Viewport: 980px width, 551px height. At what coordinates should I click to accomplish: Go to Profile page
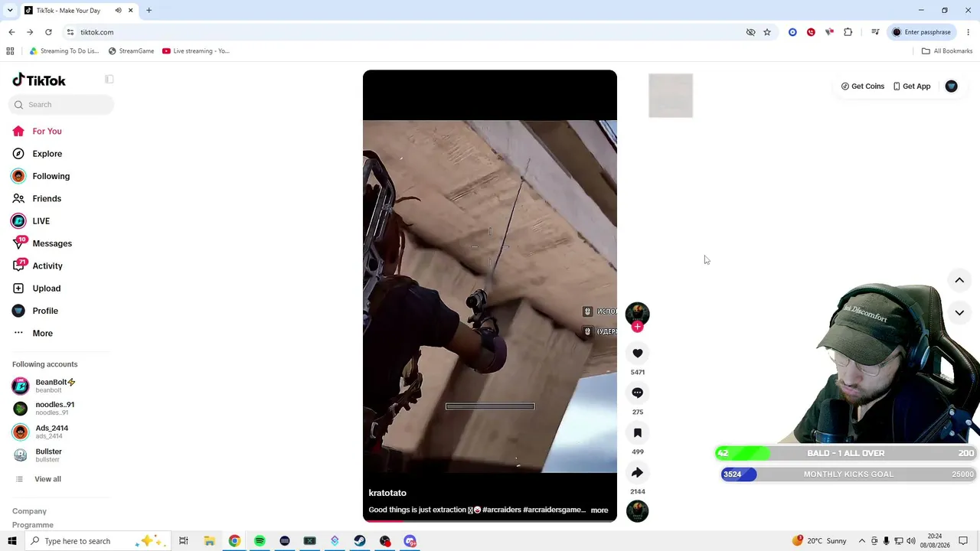click(45, 311)
